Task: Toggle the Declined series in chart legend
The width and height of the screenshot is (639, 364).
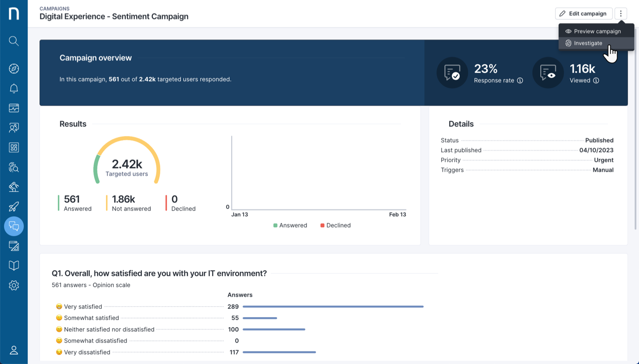Action: tap(335, 225)
